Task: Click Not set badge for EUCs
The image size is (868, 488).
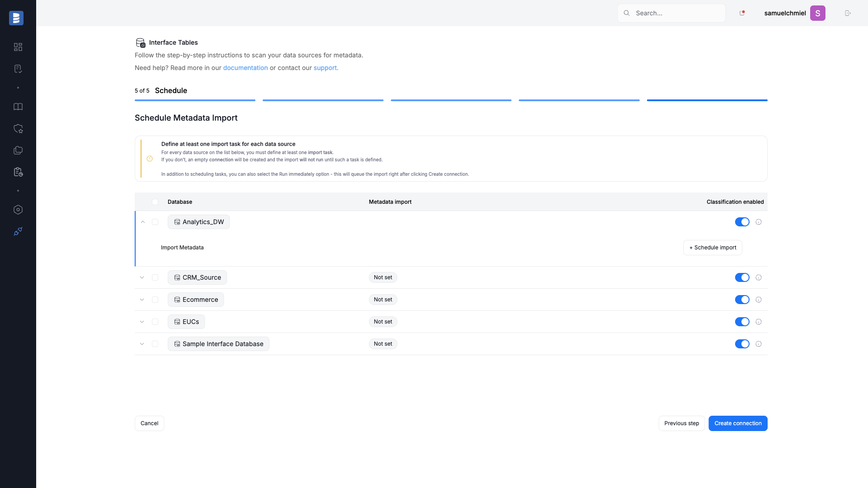Action: click(383, 322)
